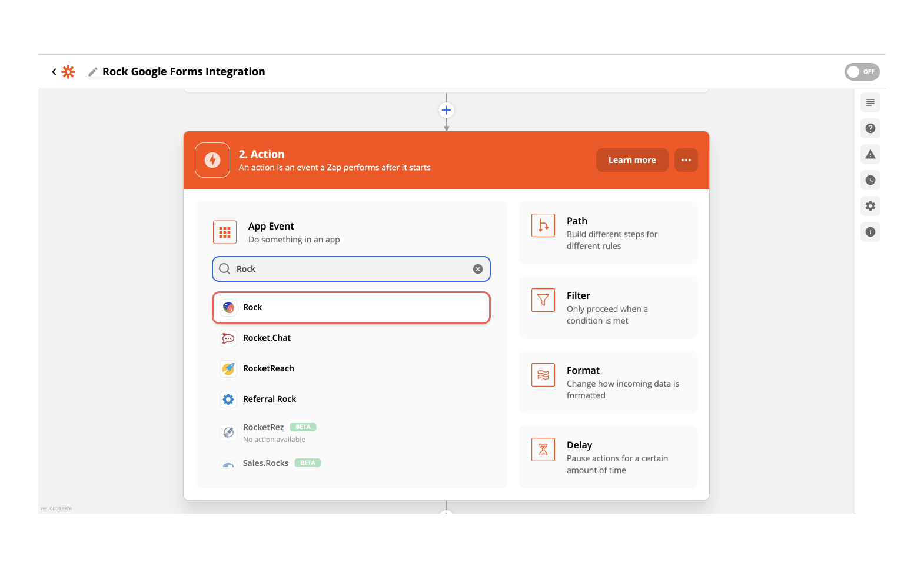Choose the Filter built-in option

click(x=608, y=308)
